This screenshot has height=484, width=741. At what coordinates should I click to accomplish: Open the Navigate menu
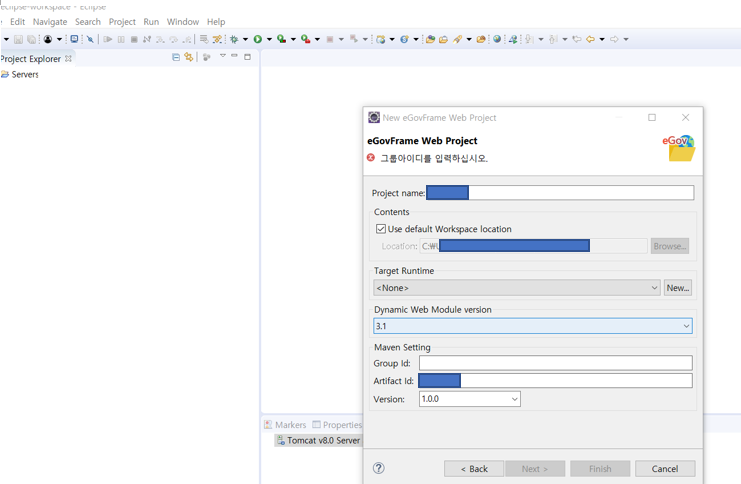(x=50, y=22)
